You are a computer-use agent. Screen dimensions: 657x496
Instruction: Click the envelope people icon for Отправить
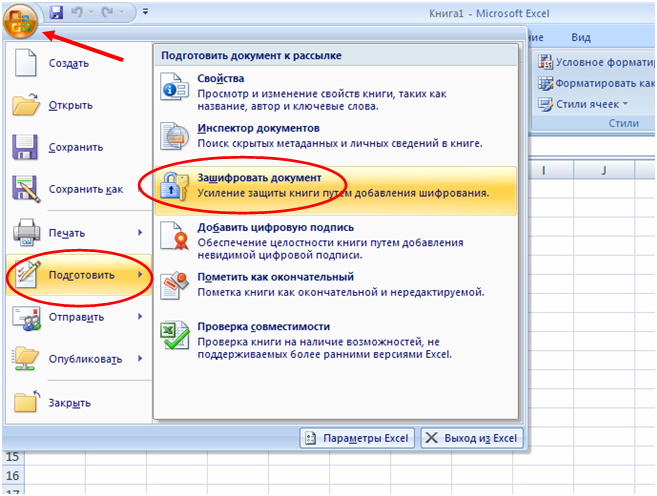tap(26, 318)
